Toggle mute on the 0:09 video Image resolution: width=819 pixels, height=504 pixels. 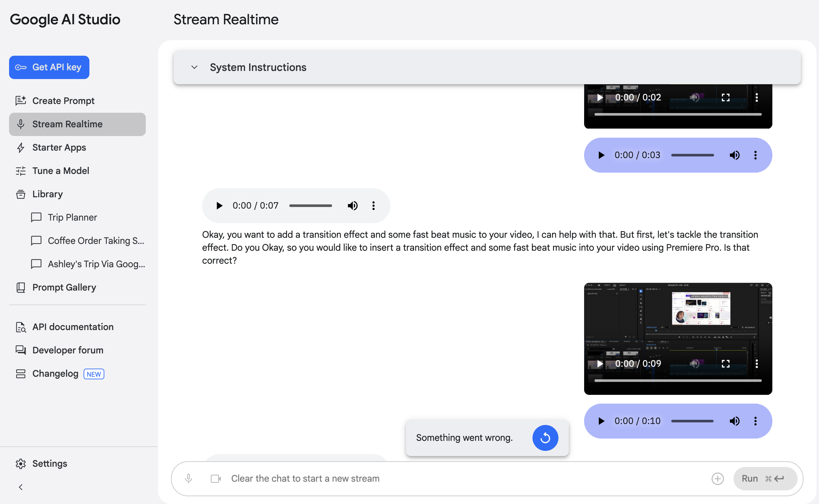695,363
